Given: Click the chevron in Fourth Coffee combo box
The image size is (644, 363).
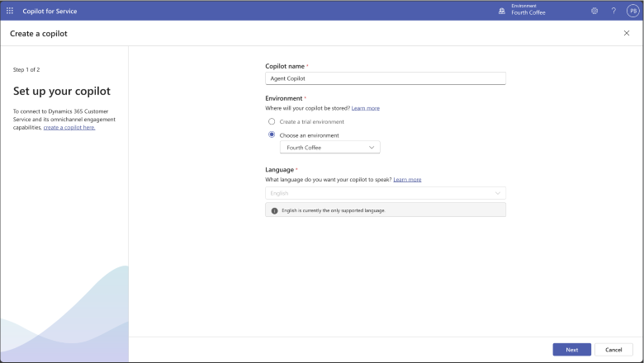Looking at the screenshot, I should (x=372, y=147).
